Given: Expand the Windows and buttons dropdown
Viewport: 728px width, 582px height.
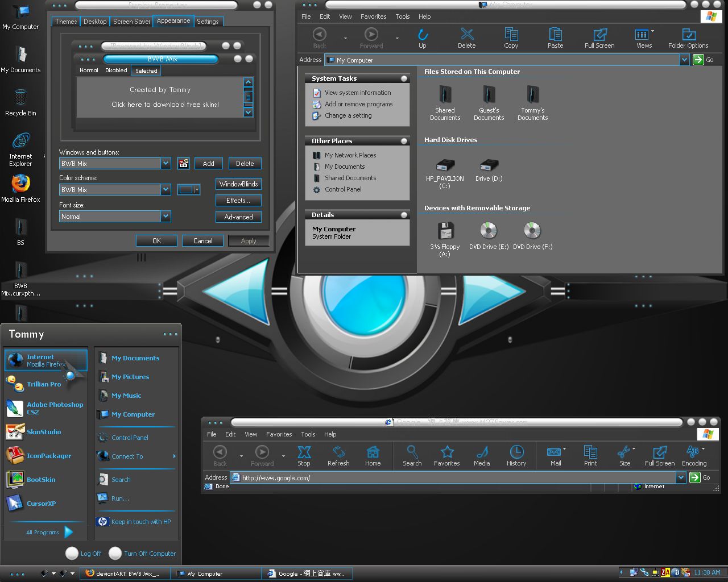Looking at the screenshot, I should (166, 164).
